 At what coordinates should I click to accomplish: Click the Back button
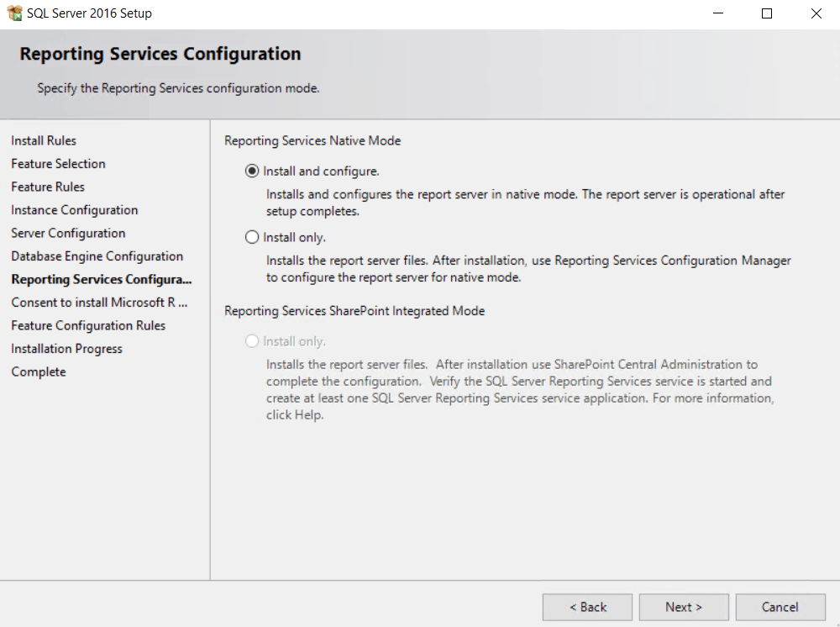587,607
